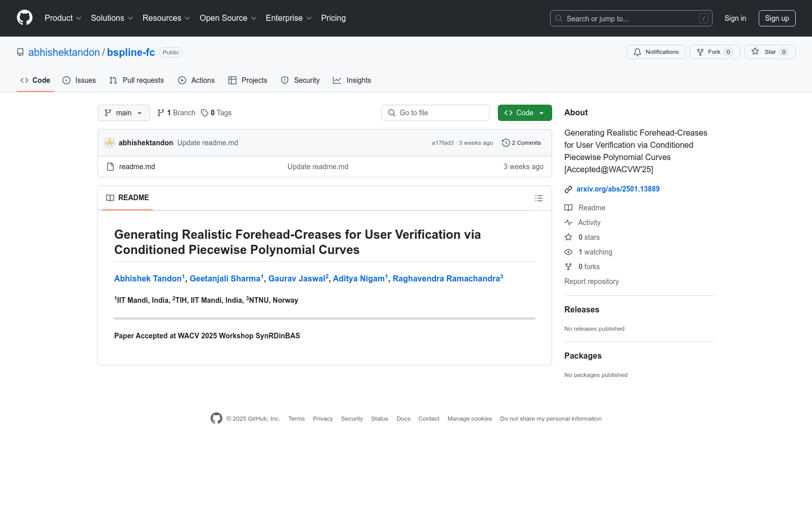Click the GitHub logo in the header
812x508 pixels.
(24, 18)
